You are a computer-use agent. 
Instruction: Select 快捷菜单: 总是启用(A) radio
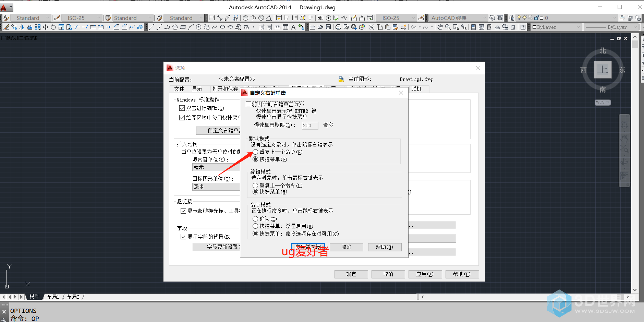point(255,226)
